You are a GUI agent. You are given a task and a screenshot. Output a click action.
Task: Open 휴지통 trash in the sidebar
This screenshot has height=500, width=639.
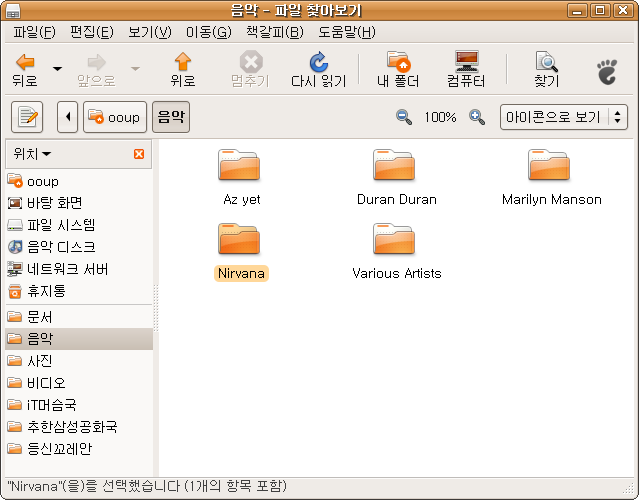[79, 291]
